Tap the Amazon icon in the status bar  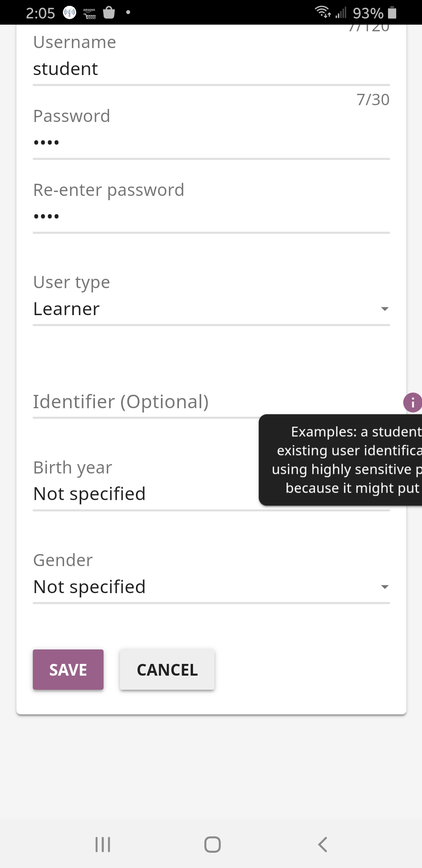[89, 13]
